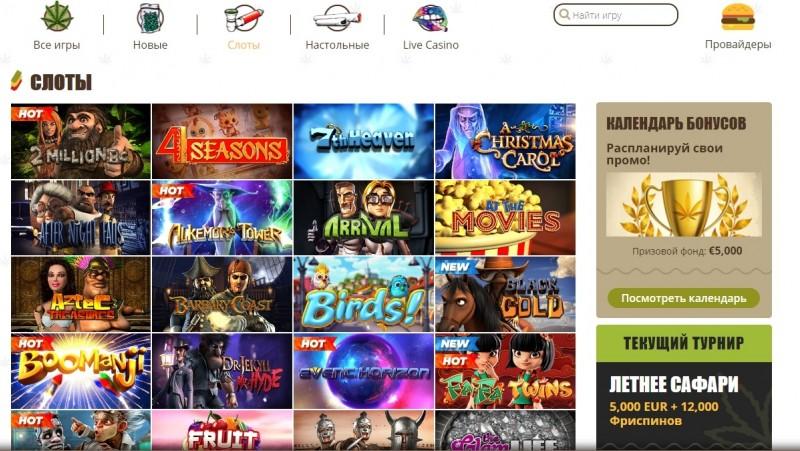The image size is (800, 451).
Task: Go to the 'Live Casino' tab label
Action: pos(431,45)
